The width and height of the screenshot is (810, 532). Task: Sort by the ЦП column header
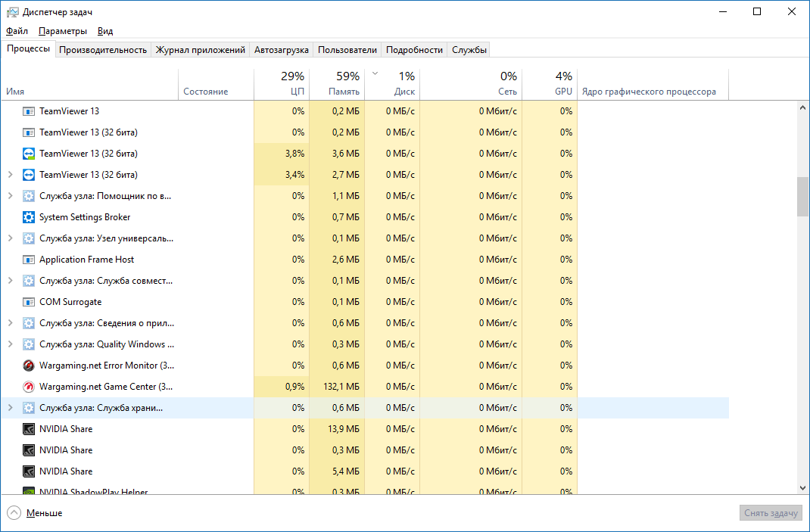pos(282,84)
